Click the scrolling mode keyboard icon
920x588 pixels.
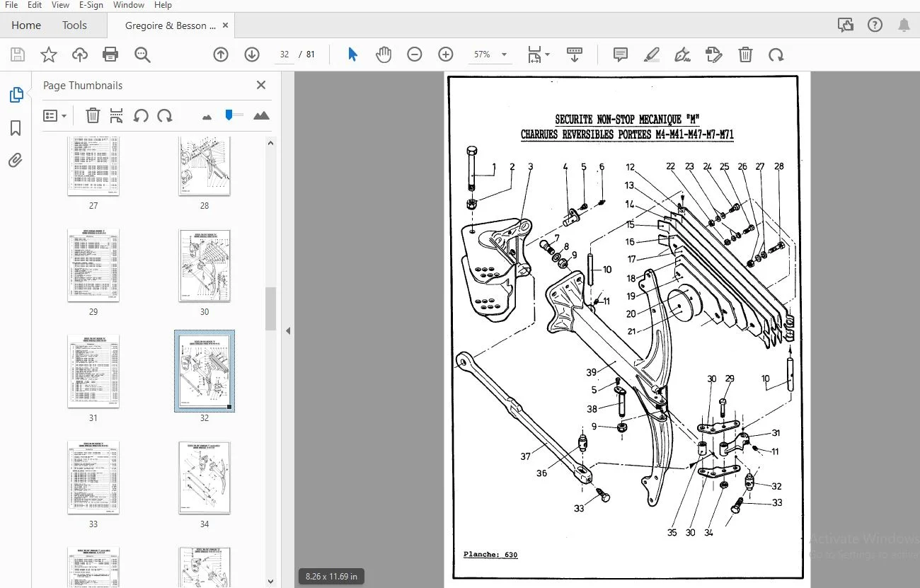tap(575, 54)
